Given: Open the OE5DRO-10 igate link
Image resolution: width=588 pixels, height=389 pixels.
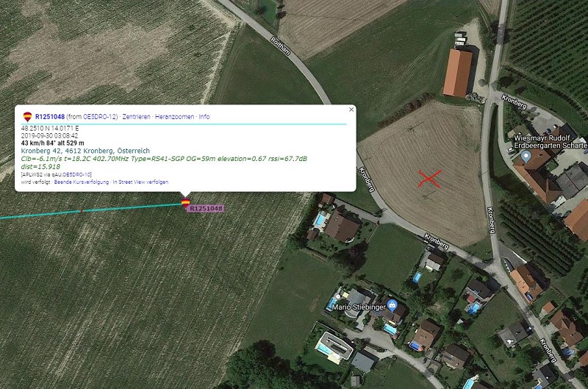Looking at the screenshot, I should pos(77,174).
